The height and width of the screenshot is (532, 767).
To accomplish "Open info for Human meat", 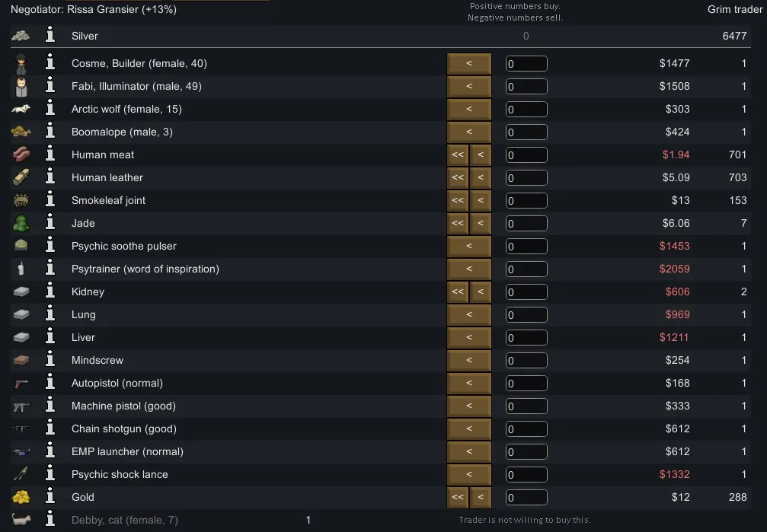I will [x=50, y=155].
